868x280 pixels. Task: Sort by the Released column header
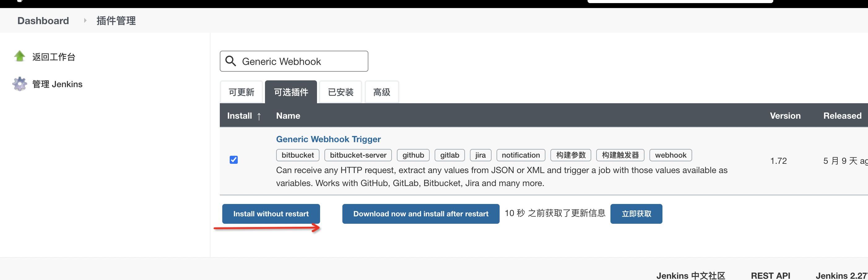pyautogui.click(x=842, y=116)
